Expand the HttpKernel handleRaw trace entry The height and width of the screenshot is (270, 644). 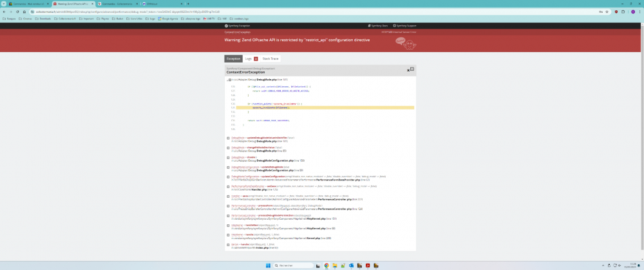(x=229, y=225)
